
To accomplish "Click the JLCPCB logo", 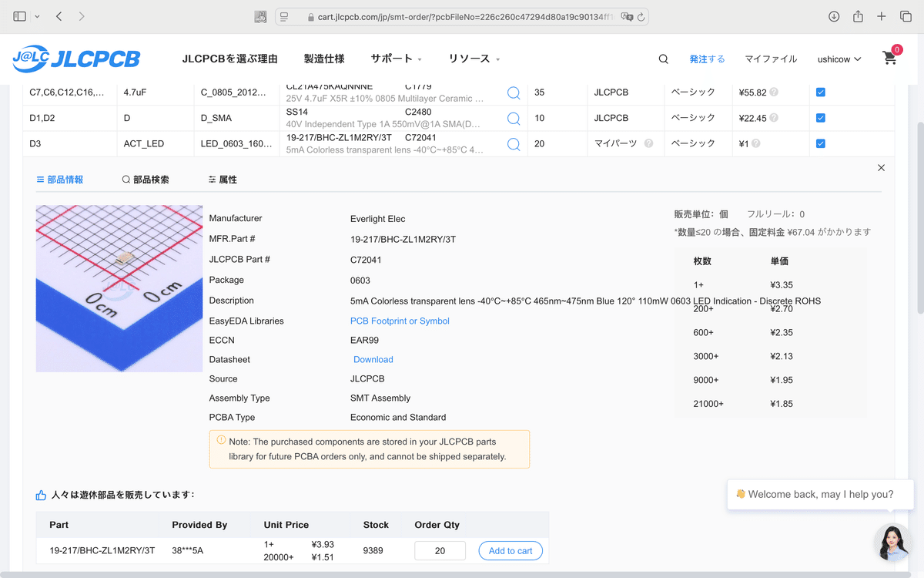I will pos(75,58).
